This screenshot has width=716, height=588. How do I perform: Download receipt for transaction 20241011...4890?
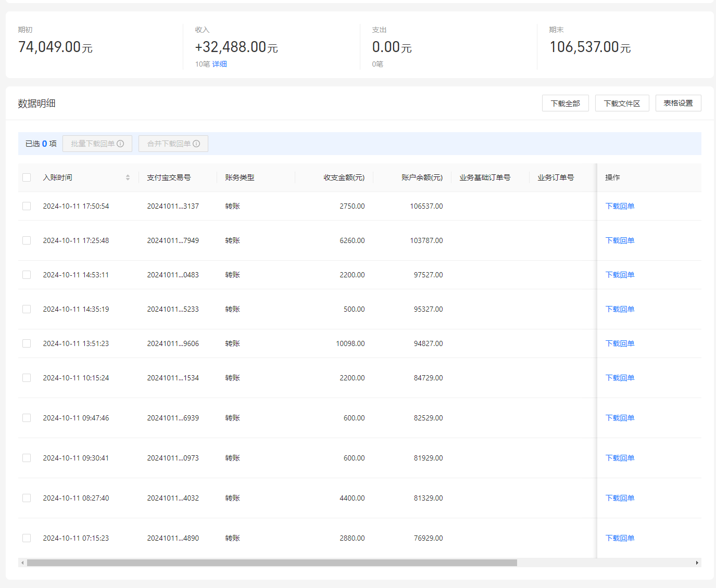620,538
